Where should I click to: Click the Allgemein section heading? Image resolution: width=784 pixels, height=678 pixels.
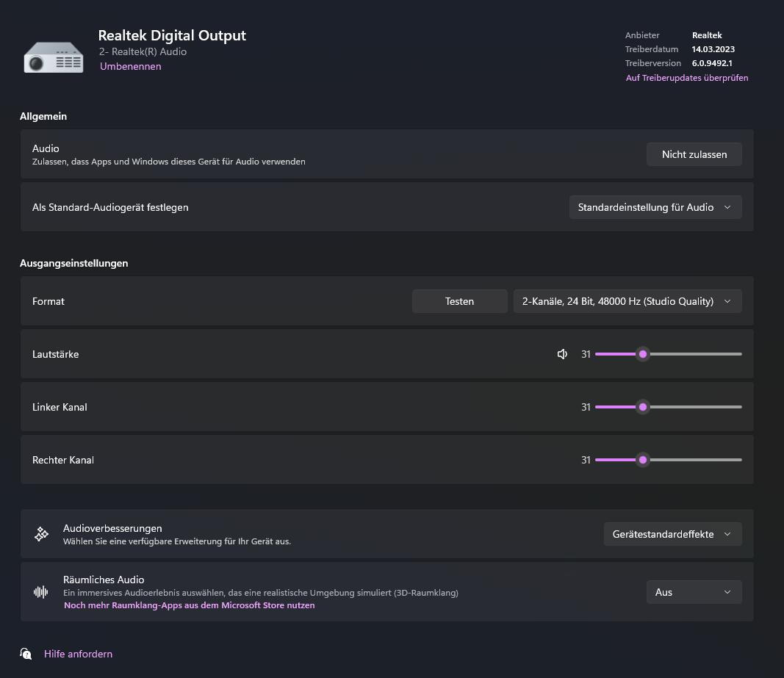point(43,117)
